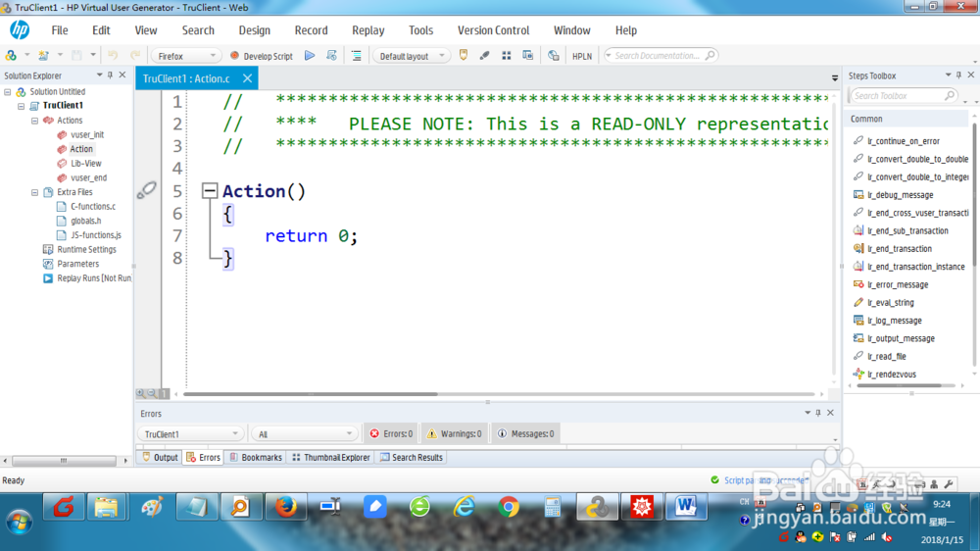
Task: Click the editor zoom-in magnifier icon
Action: tap(140, 393)
